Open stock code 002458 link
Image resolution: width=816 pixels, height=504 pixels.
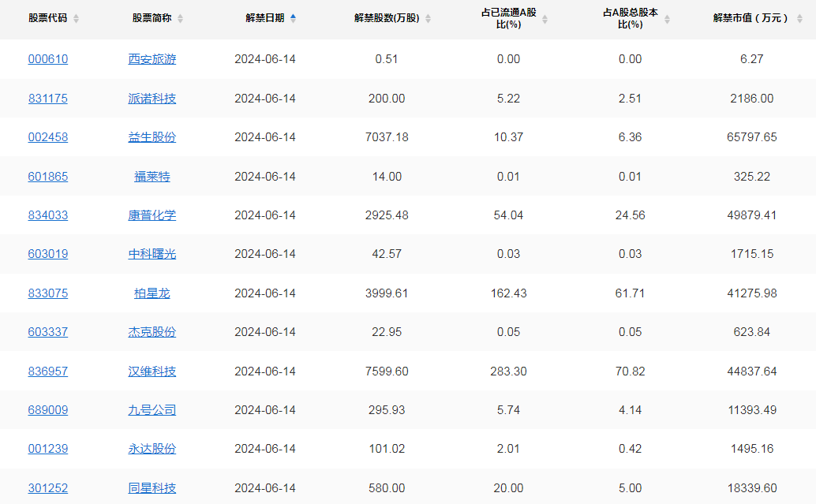(x=48, y=137)
